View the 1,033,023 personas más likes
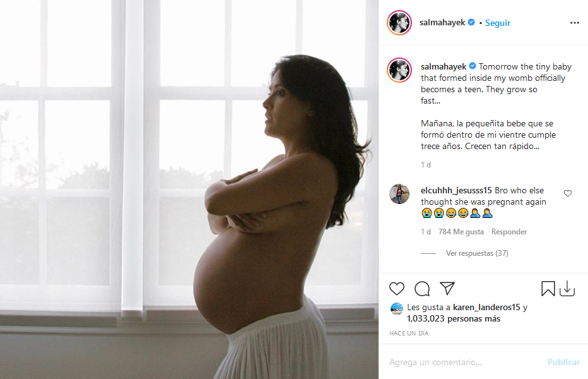This screenshot has width=588, height=379. pyautogui.click(x=454, y=318)
